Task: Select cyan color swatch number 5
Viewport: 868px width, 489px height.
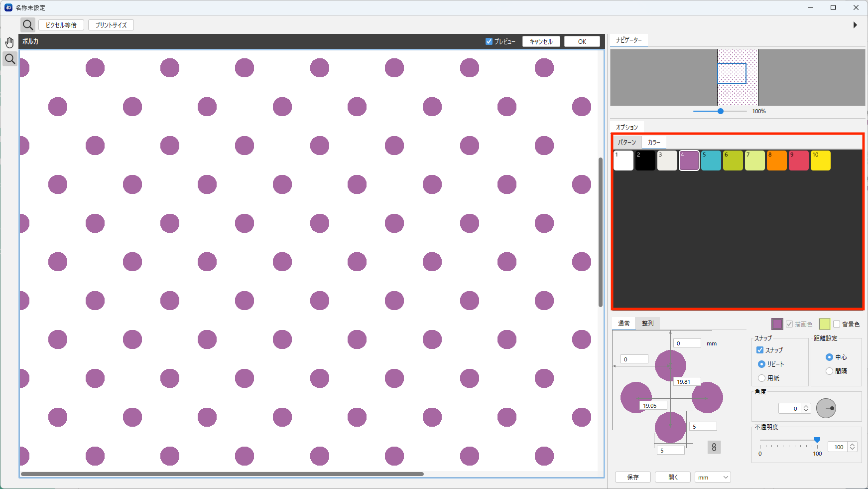Action: pos(711,161)
